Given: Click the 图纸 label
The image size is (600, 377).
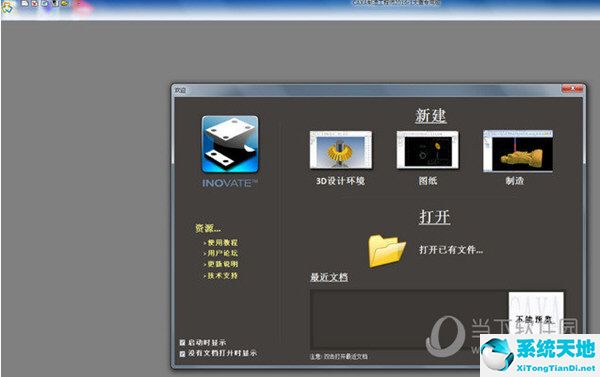Looking at the screenshot, I should click(x=428, y=181).
